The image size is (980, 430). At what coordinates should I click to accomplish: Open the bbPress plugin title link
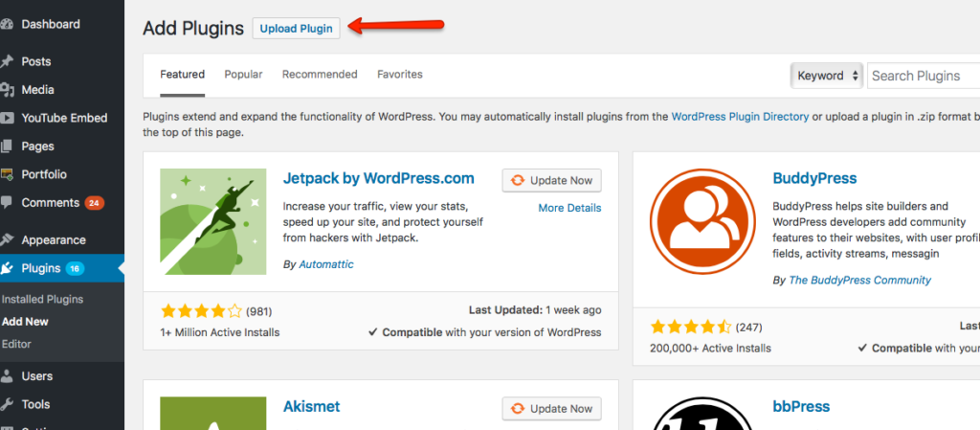[801, 407]
